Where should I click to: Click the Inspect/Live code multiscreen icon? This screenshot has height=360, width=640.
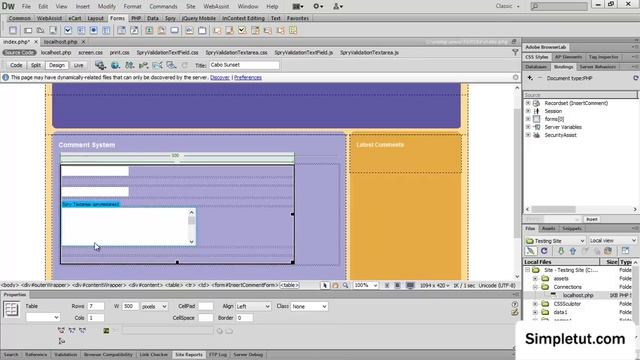pyautogui.click(x=100, y=65)
